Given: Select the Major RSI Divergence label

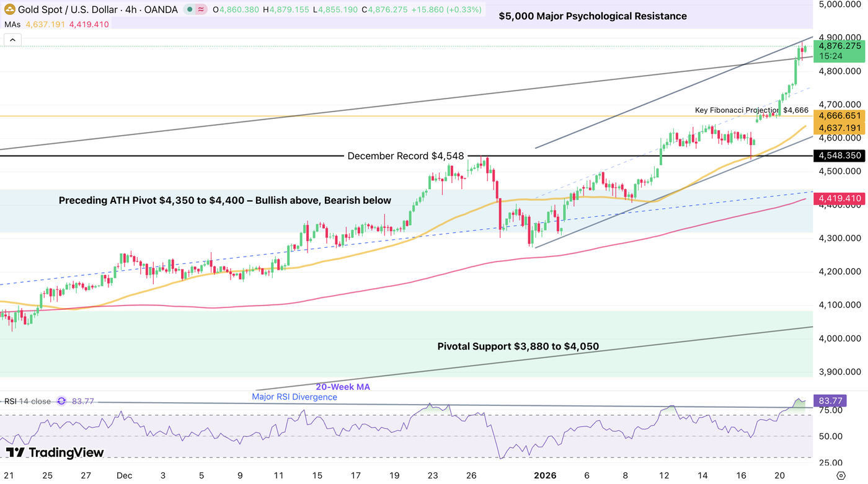Looking at the screenshot, I should 294,397.
